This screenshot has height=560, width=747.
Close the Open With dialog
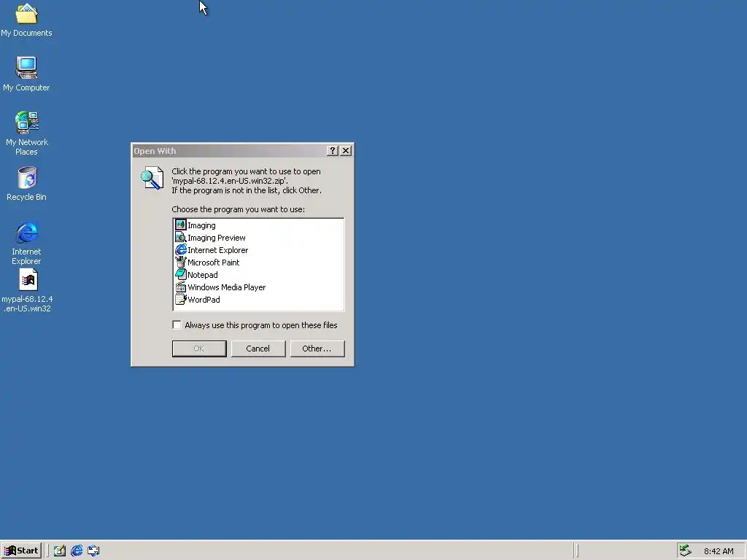coord(346,150)
